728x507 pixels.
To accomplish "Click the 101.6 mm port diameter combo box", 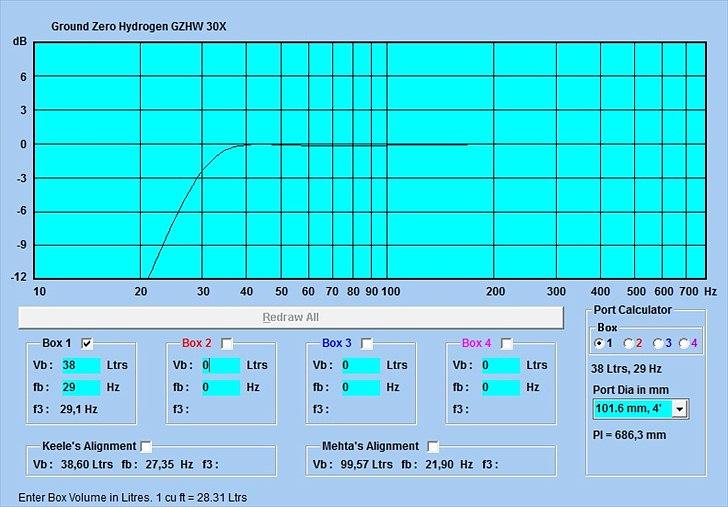I will click(631, 408).
